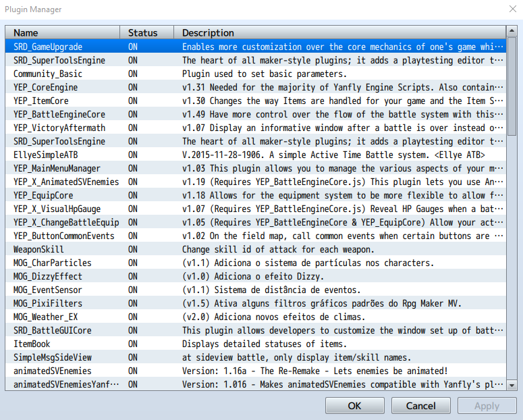Select the YEP_ItemCore plugin
The width and height of the screenshot is (523, 420).
pos(256,101)
